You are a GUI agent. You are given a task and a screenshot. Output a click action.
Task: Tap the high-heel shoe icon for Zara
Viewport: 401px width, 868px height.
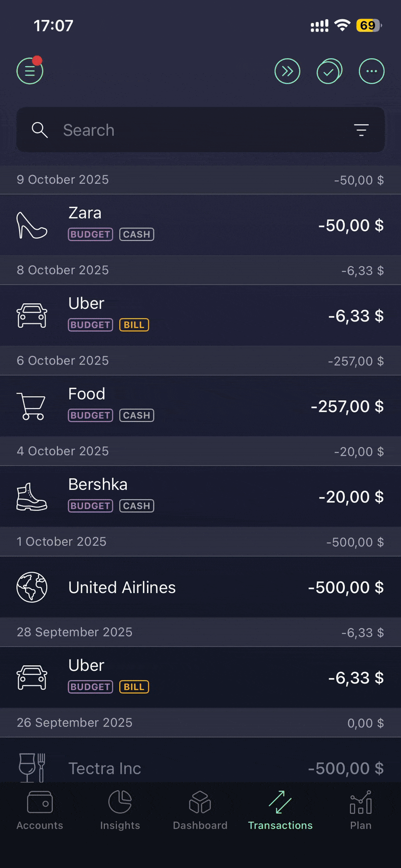(32, 225)
